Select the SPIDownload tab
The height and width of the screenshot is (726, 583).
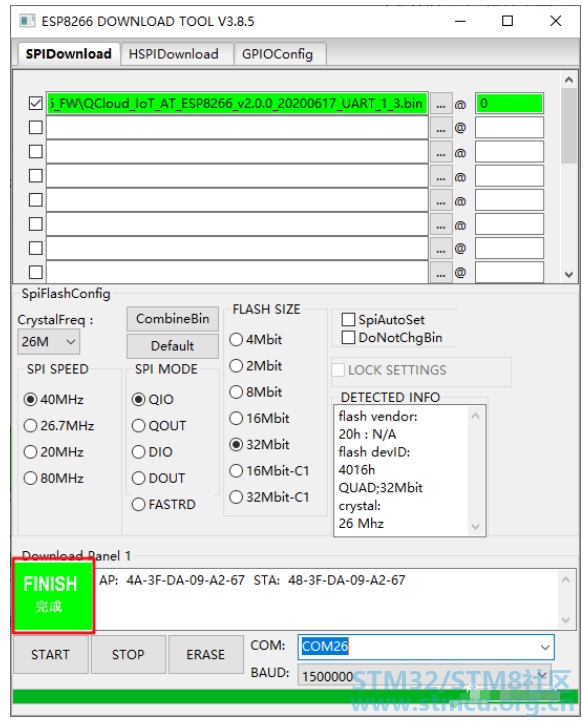[69, 54]
